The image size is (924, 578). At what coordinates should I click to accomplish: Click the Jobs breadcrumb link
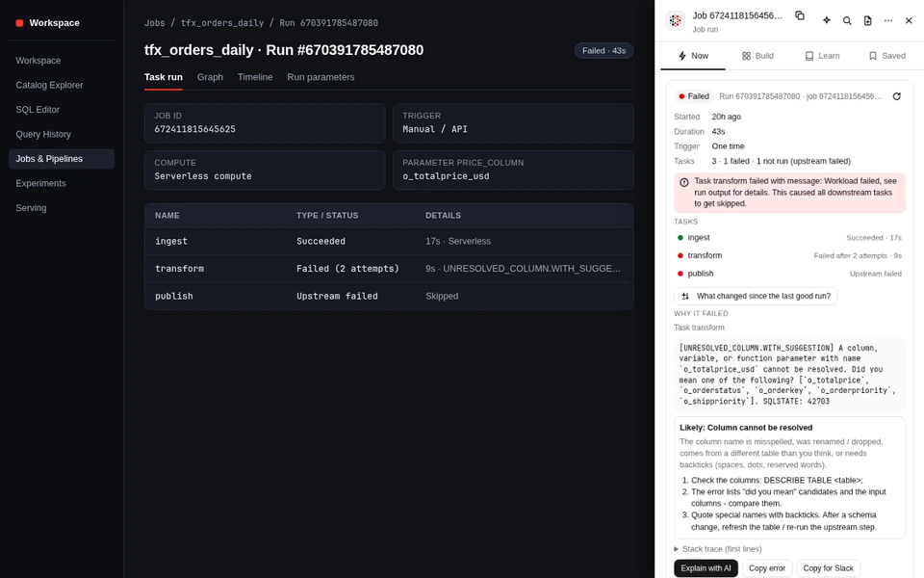154,23
